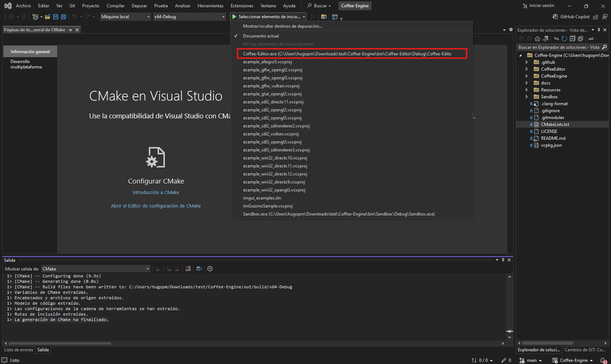
Task: Pin the Solution Explorer panel
Action: (x=599, y=30)
